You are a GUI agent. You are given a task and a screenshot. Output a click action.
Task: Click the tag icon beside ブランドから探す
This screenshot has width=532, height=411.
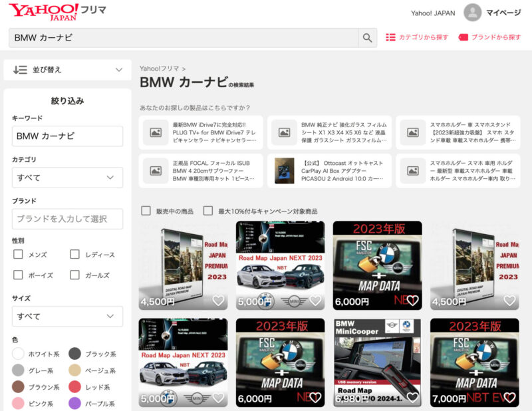[x=463, y=37]
